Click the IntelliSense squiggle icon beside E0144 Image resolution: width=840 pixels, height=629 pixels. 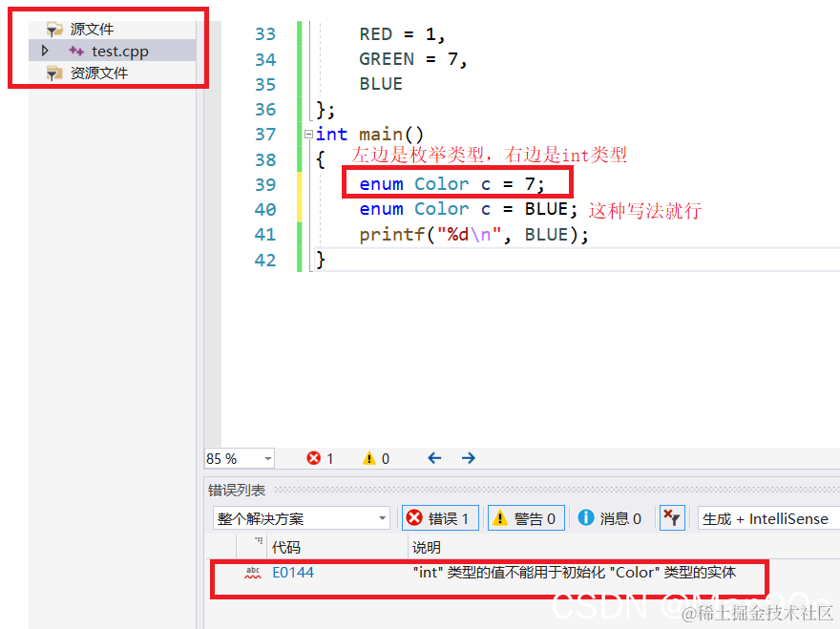[x=252, y=572]
